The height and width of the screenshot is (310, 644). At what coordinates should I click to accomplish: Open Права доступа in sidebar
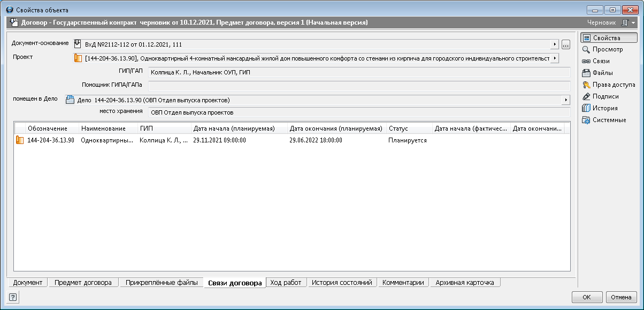coord(613,85)
